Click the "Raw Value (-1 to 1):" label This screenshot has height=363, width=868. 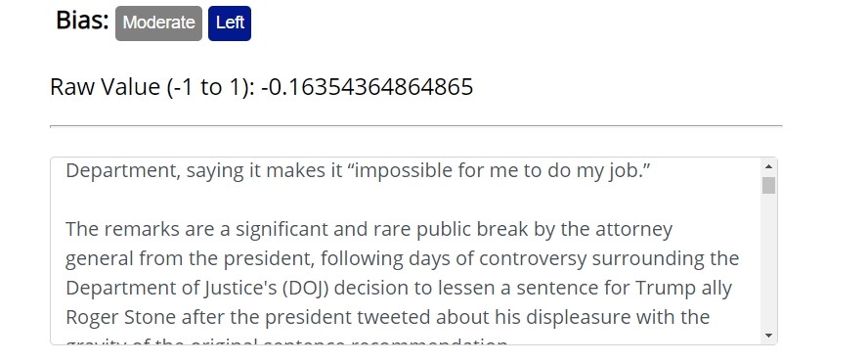click(x=152, y=87)
